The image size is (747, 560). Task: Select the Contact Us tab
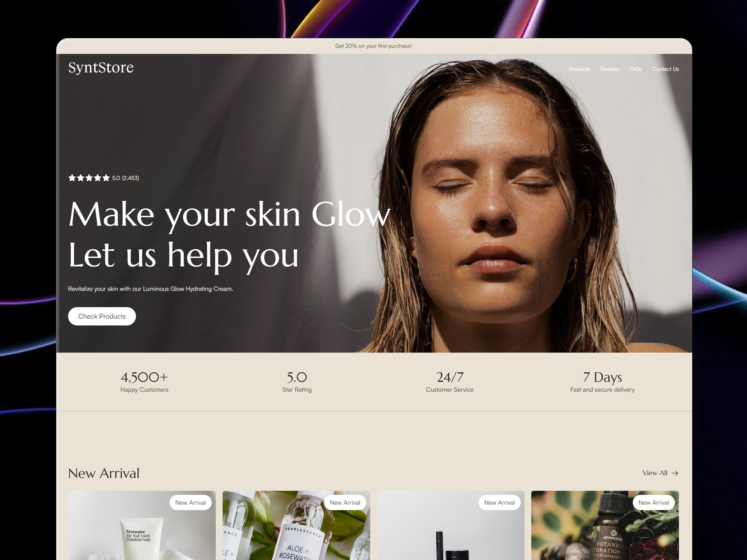[x=665, y=69]
